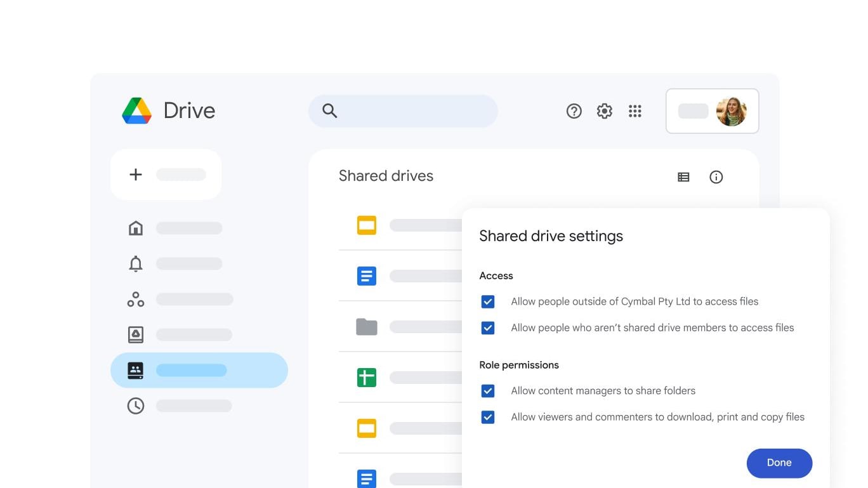Image resolution: width=868 pixels, height=488 pixels.
Task: Open the first Slides file in the list
Action: coord(367,225)
